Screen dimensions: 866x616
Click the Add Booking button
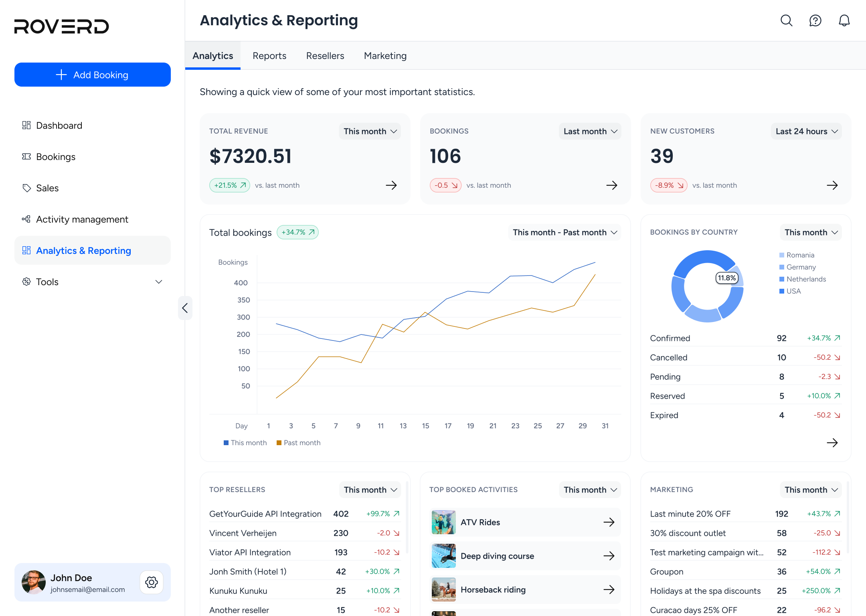93,75
